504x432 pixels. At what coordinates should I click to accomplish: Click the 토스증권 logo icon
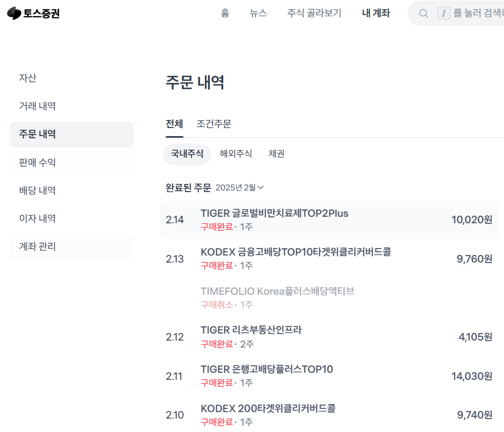tap(14, 13)
